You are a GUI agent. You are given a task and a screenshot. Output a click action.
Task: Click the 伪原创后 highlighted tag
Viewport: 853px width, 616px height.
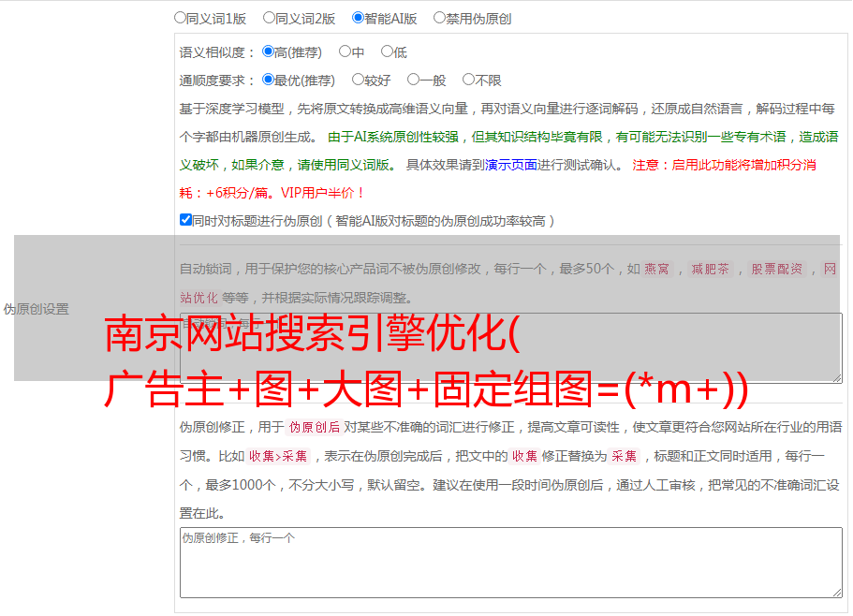(314, 427)
